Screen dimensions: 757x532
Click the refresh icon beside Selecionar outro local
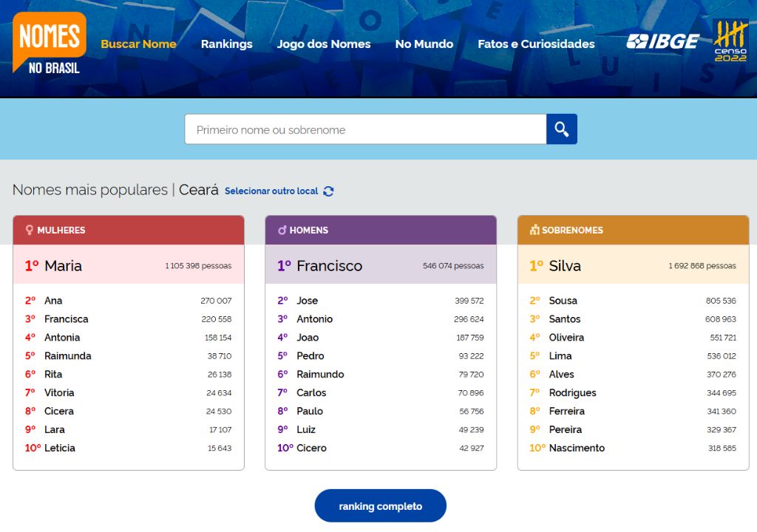328,191
